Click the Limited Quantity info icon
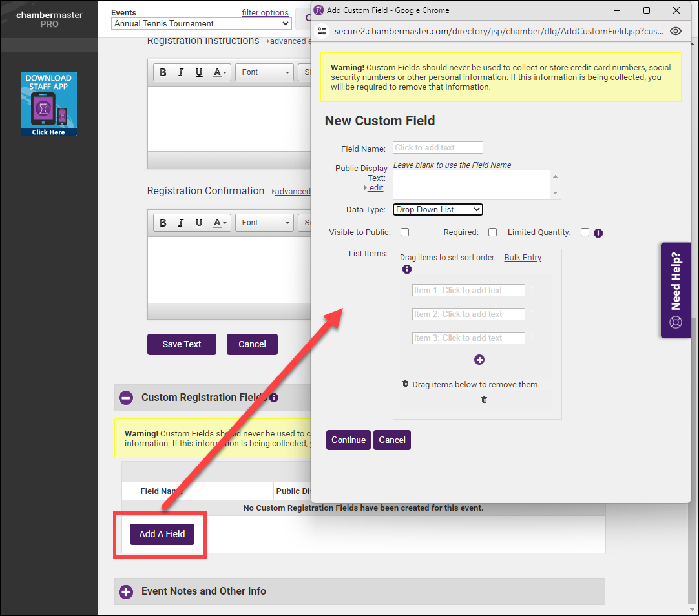Image resolution: width=699 pixels, height=616 pixels. (x=598, y=233)
